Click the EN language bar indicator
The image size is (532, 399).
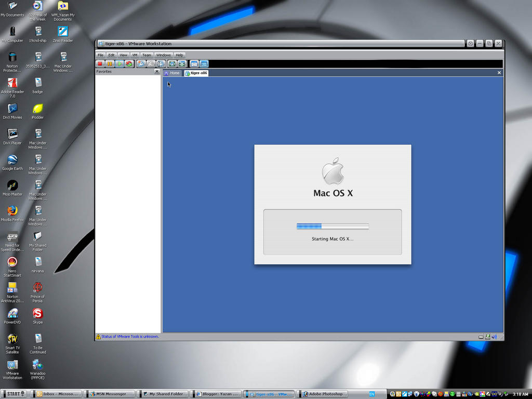coord(371,394)
